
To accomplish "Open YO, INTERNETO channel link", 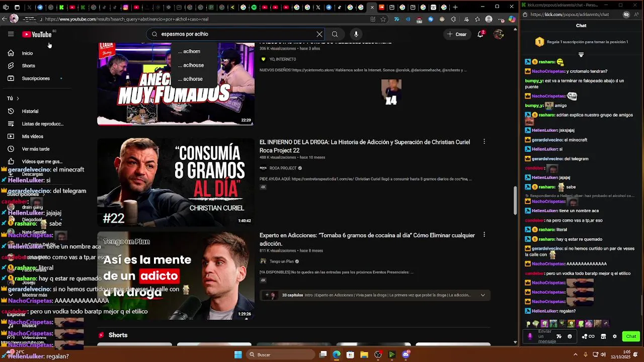I will [x=282, y=59].
